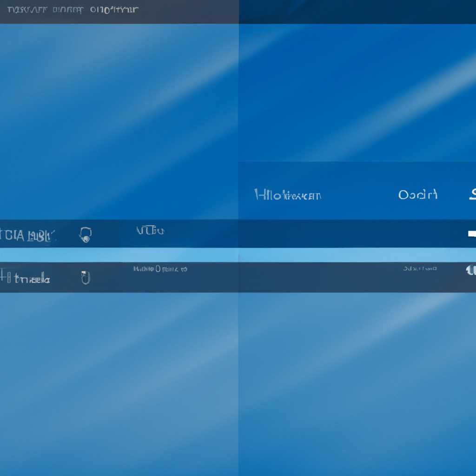The width and height of the screenshot is (476, 476).
Task: Click the garbled word ending 'ella' in lower bar
Action: click(x=32, y=278)
